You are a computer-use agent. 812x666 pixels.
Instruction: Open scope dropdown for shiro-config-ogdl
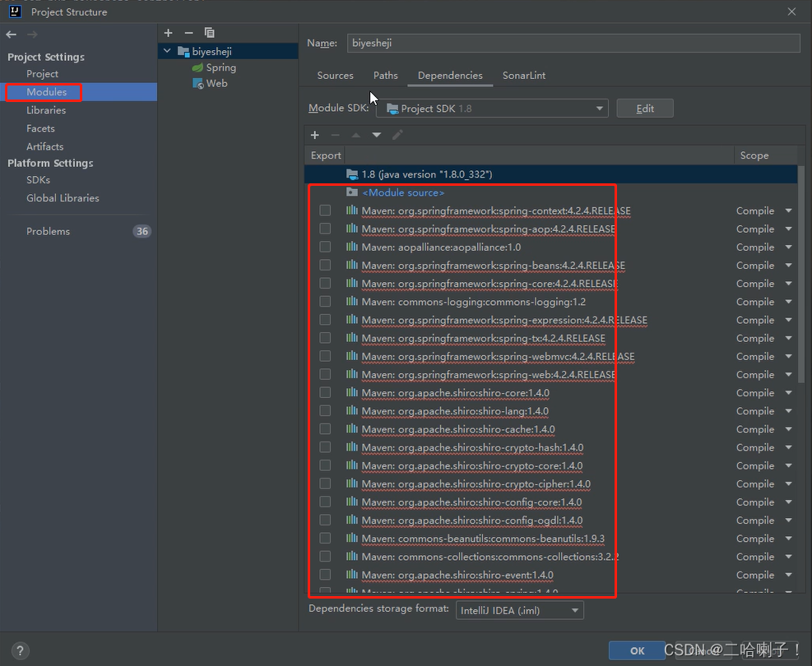coord(788,520)
